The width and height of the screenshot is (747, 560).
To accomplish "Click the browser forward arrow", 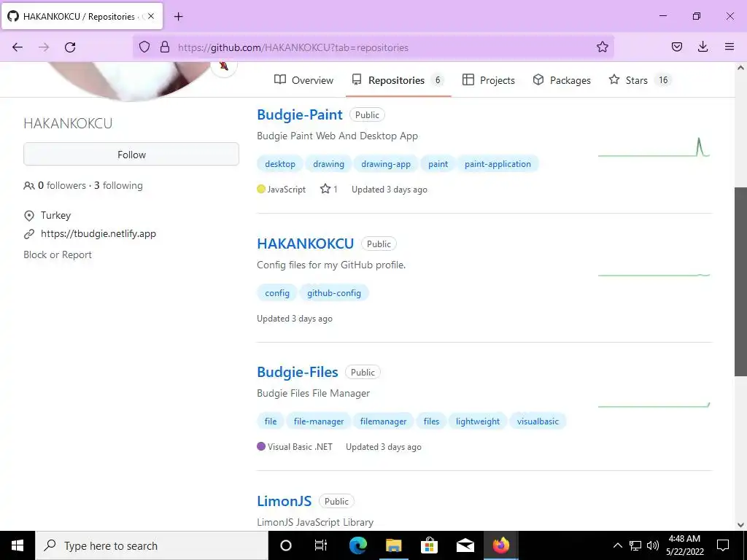I will 44,47.
